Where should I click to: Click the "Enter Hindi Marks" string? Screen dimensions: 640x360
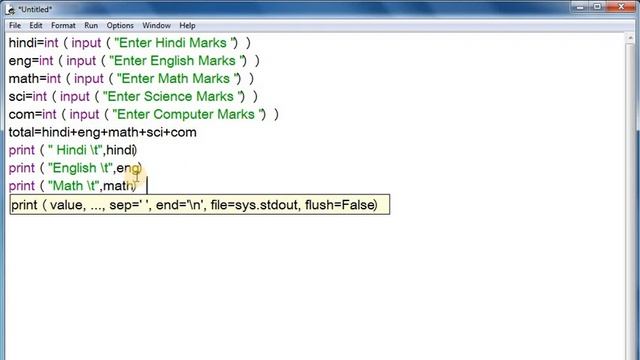pyautogui.click(x=176, y=43)
